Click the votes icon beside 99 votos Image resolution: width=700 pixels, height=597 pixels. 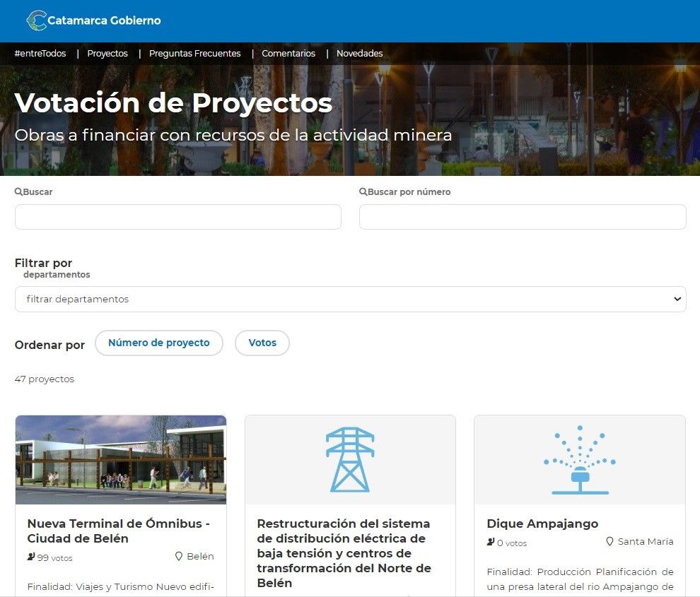pos(30,557)
